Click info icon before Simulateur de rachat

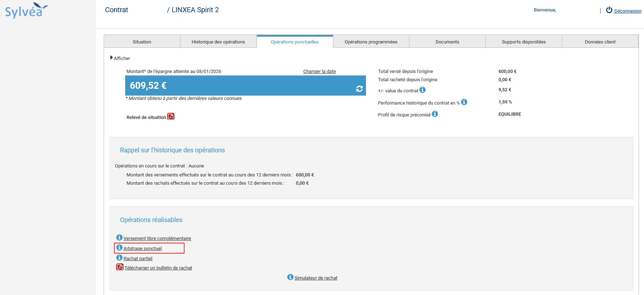290,277
